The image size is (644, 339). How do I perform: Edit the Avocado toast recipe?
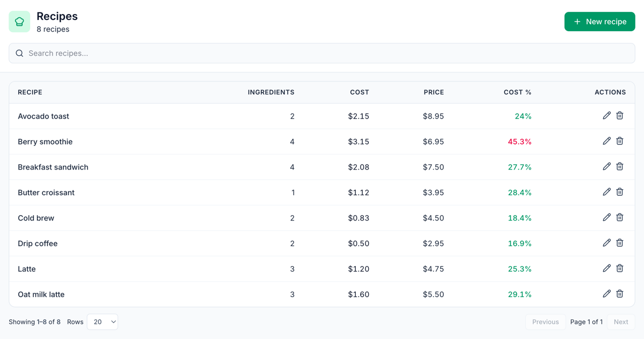click(x=606, y=115)
